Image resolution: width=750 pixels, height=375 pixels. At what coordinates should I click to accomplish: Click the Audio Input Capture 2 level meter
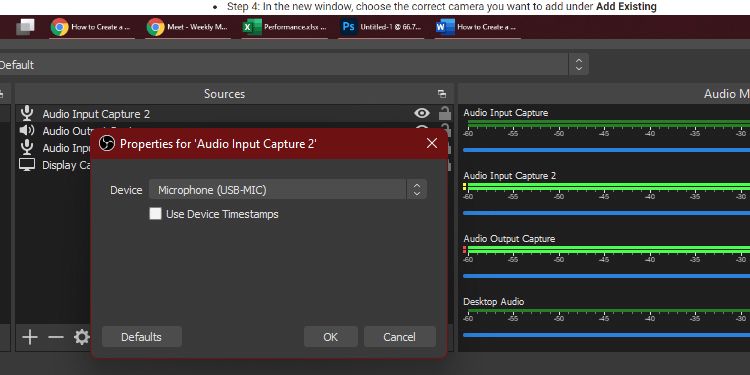(x=608, y=187)
